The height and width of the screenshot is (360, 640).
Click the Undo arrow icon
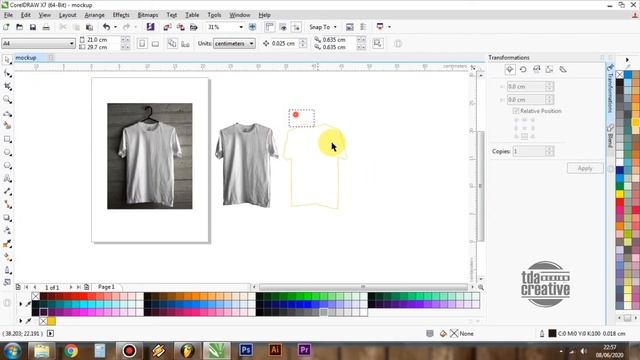107,27
